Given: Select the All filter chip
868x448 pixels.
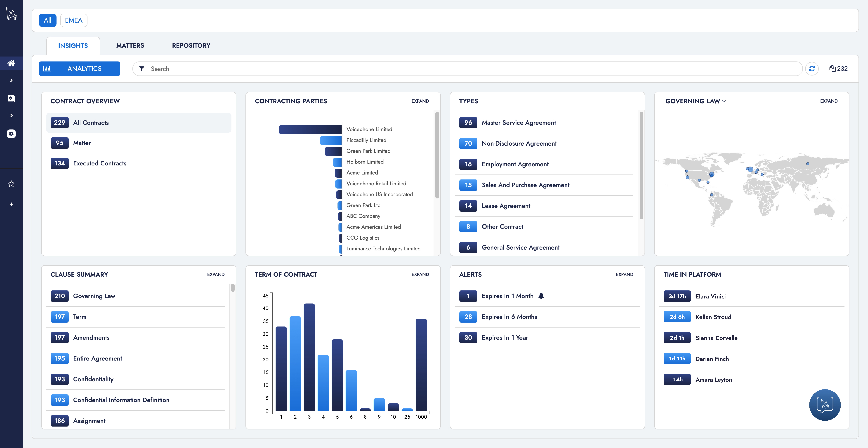Looking at the screenshot, I should click(x=47, y=20).
